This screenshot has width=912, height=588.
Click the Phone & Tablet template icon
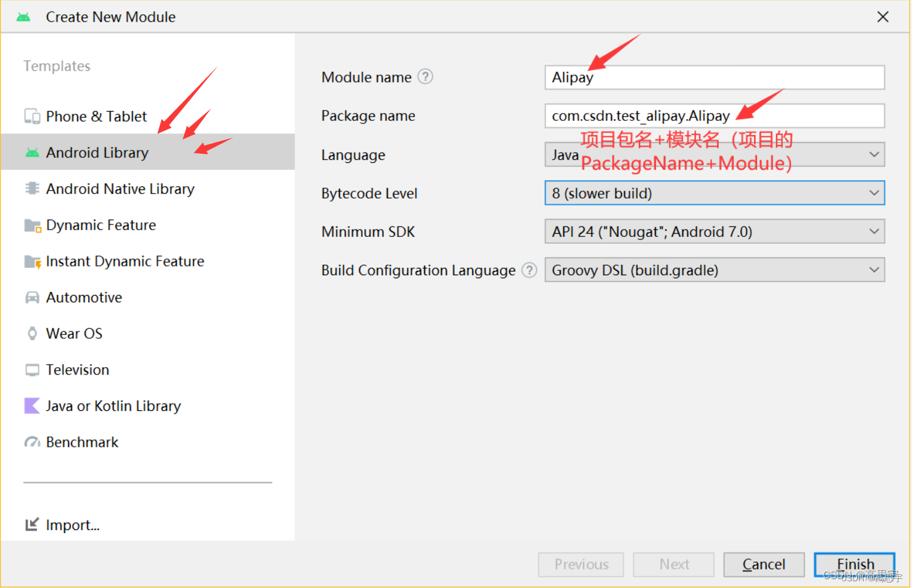tap(32, 117)
